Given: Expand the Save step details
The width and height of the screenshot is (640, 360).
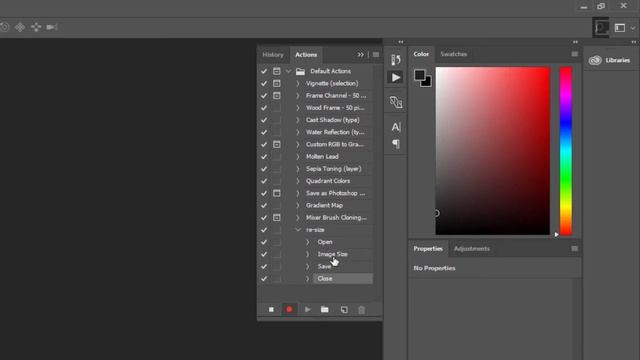Looking at the screenshot, I should click(x=308, y=267).
